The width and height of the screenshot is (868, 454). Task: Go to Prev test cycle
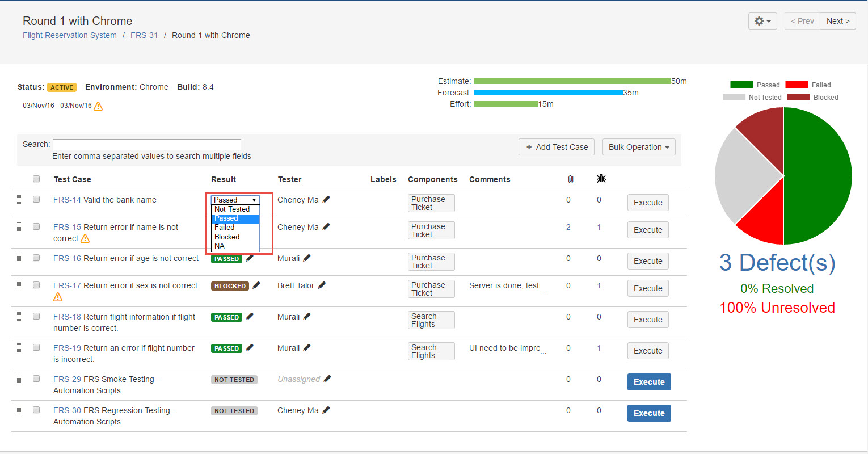point(802,21)
